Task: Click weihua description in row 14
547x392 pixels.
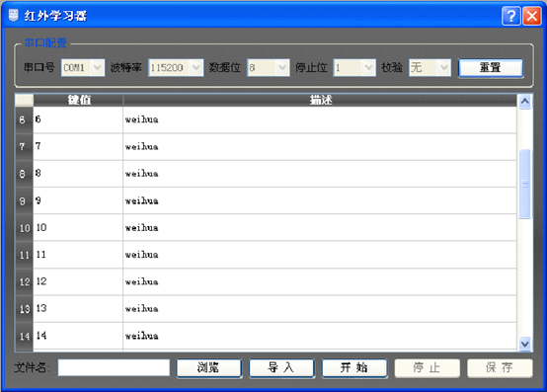Action: point(320,336)
